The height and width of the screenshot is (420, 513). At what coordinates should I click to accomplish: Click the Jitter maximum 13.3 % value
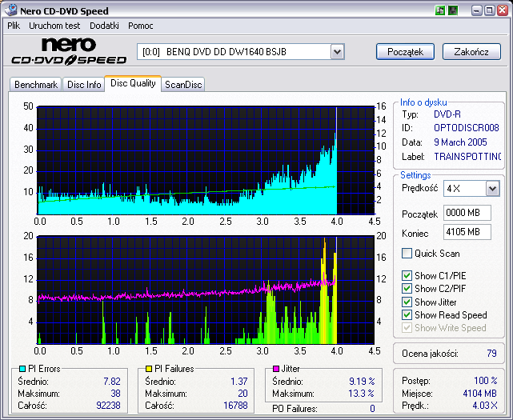pos(361,394)
